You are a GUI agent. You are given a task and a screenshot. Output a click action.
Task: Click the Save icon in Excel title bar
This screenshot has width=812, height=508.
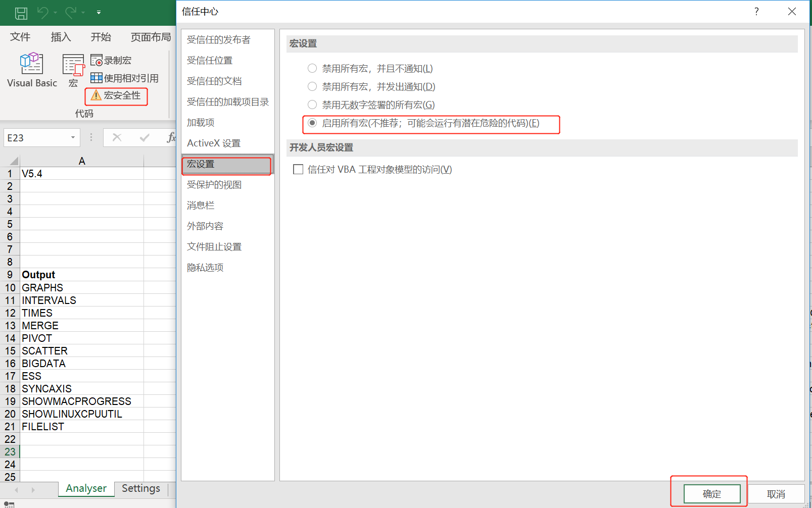(x=21, y=13)
